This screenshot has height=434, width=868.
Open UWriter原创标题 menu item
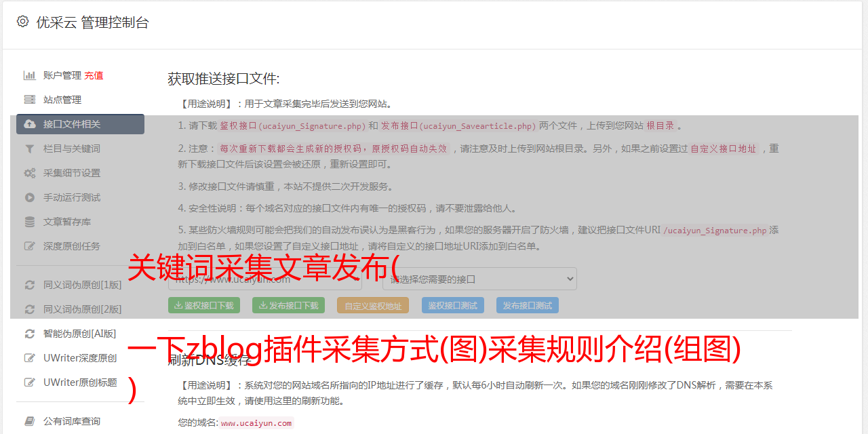(80, 382)
